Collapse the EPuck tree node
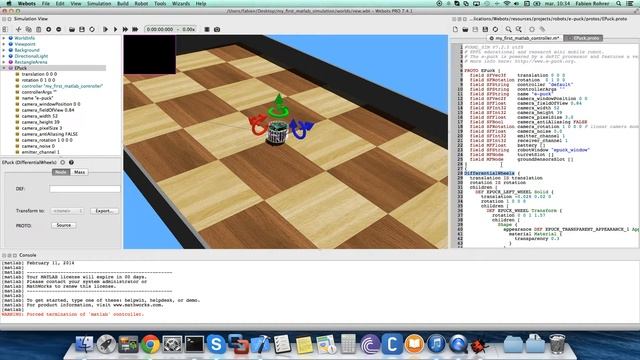 coord(4,68)
